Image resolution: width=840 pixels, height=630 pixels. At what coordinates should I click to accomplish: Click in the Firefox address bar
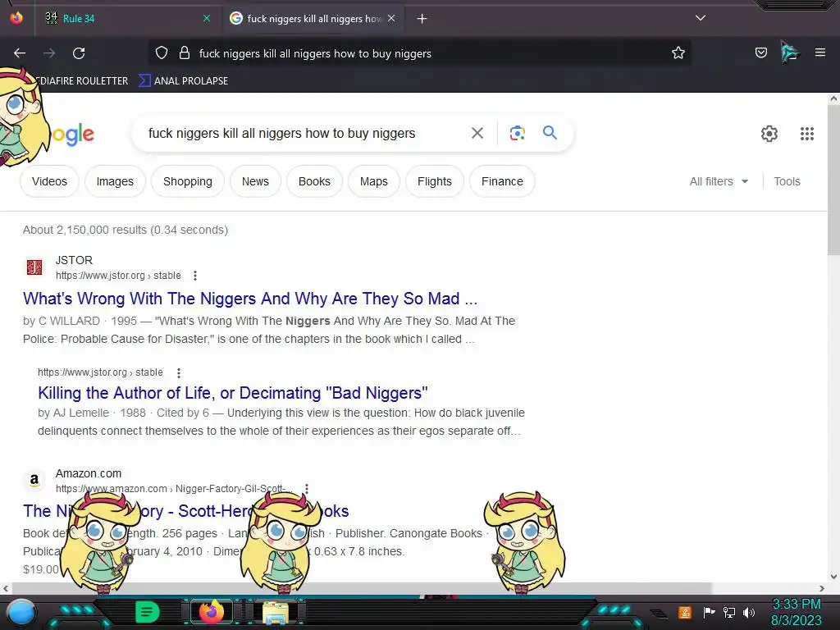pyautogui.click(x=419, y=53)
